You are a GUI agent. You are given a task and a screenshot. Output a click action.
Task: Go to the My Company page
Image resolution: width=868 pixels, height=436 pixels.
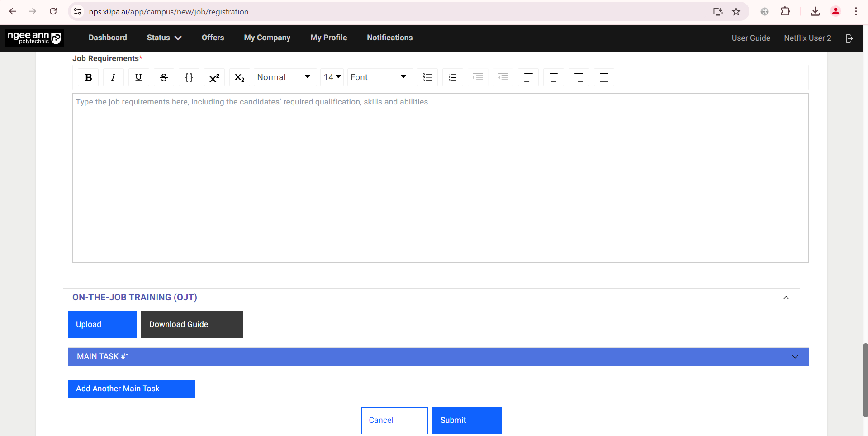pyautogui.click(x=267, y=38)
